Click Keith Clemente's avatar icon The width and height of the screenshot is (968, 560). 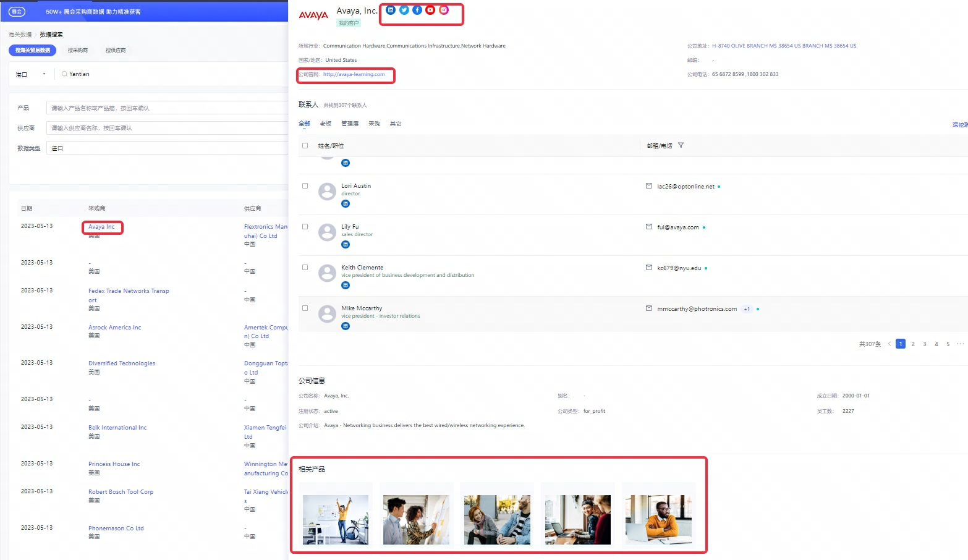coord(327,273)
